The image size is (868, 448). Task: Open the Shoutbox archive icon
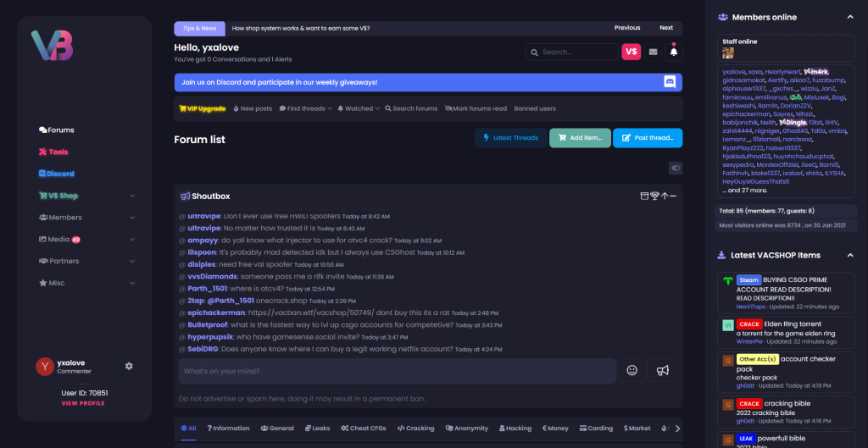[644, 196]
